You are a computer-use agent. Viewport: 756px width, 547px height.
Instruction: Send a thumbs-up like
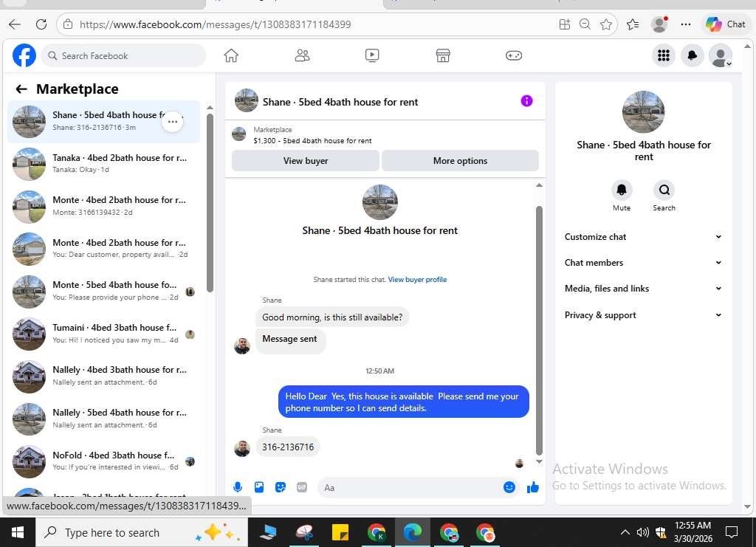(533, 487)
